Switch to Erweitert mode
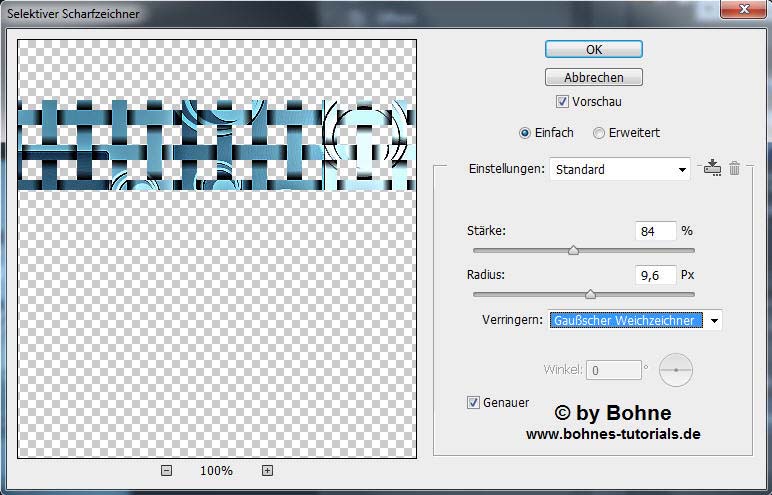 pyautogui.click(x=599, y=133)
